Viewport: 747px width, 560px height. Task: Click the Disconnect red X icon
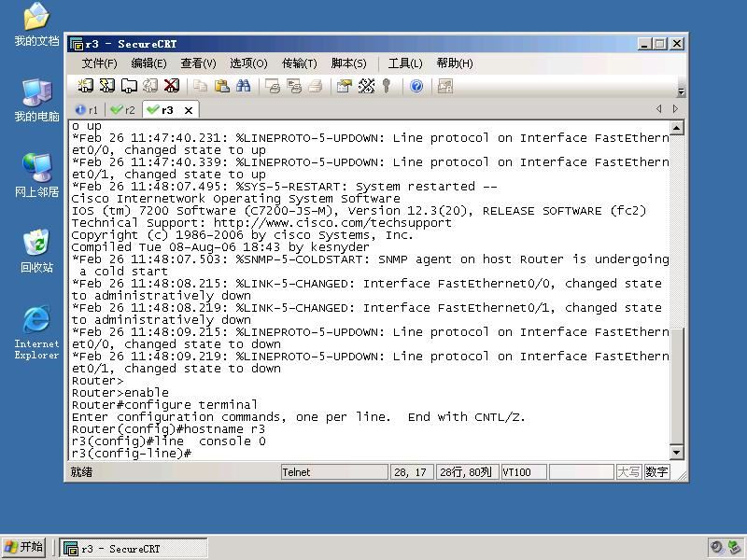(x=172, y=86)
